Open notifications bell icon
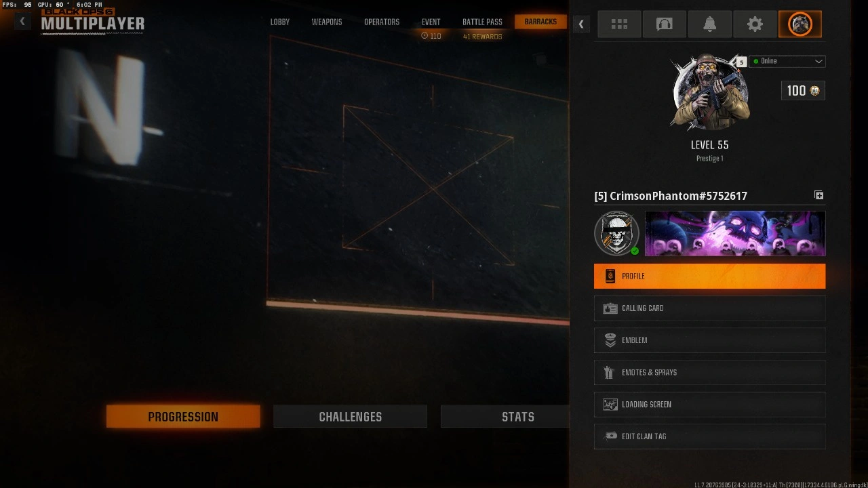The width and height of the screenshot is (868, 488). (x=709, y=24)
